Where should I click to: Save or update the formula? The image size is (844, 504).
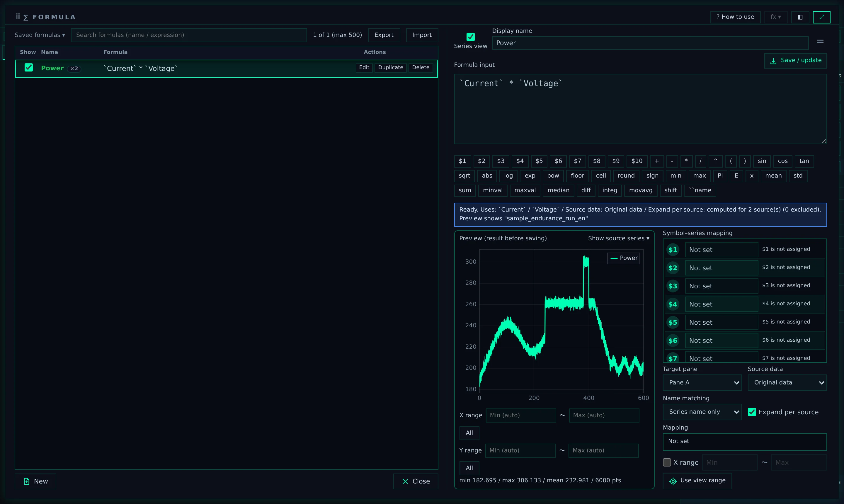click(795, 60)
